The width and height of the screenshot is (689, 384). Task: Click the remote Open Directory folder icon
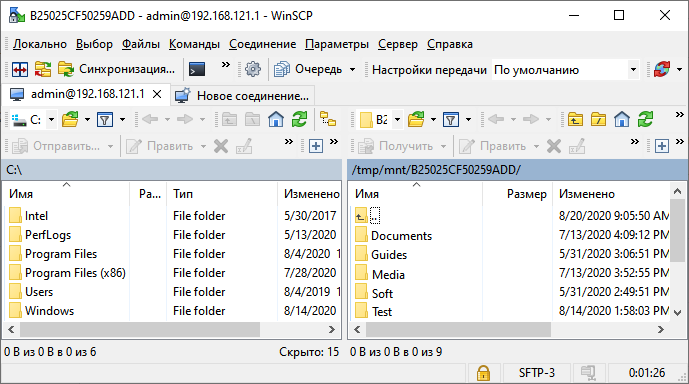416,120
